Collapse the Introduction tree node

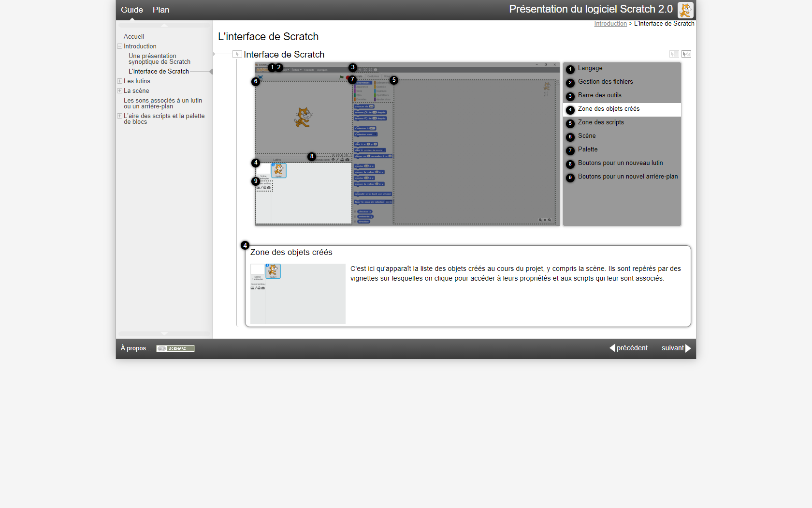(x=119, y=46)
